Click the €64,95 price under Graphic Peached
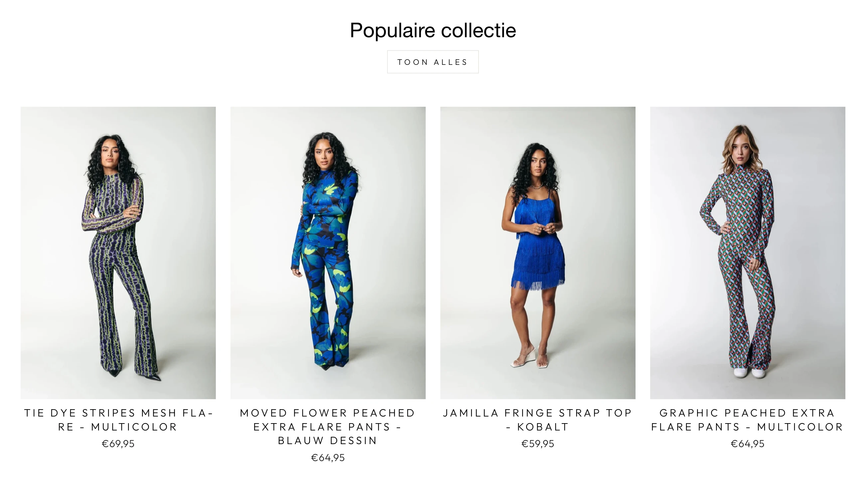This screenshot has height=484, width=868. pyautogui.click(x=748, y=443)
